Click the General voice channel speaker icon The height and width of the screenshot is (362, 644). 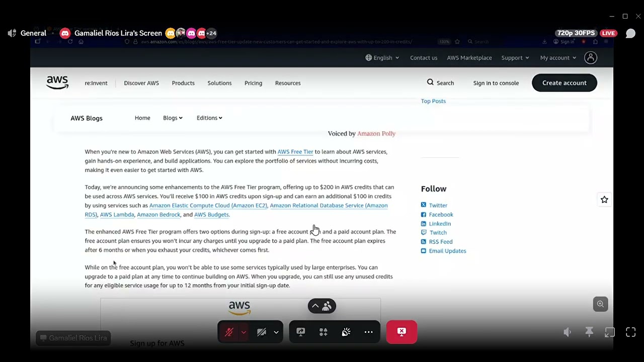point(12,33)
